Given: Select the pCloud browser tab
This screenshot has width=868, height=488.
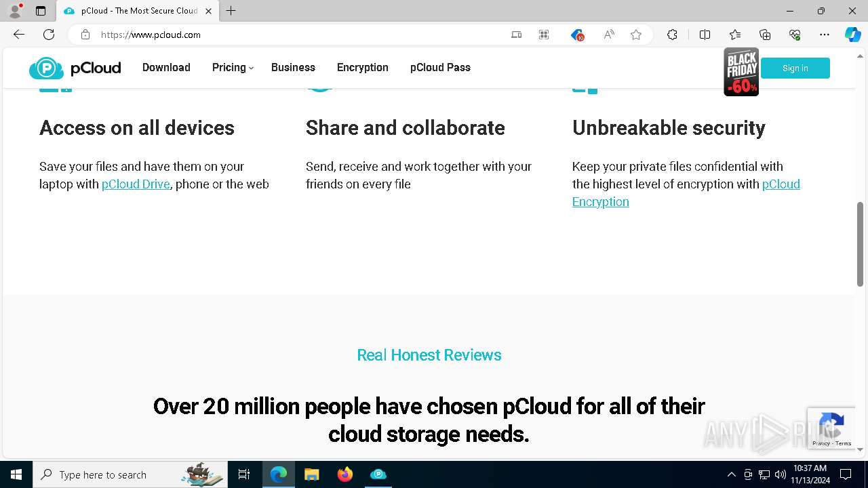Looking at the screenshot, I should 138,11.
